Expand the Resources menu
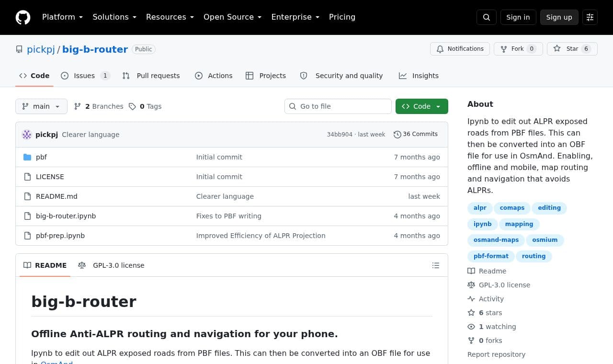The height and width of the screenshot is (364, 613). pyautogui.click(x=170, y=17)
